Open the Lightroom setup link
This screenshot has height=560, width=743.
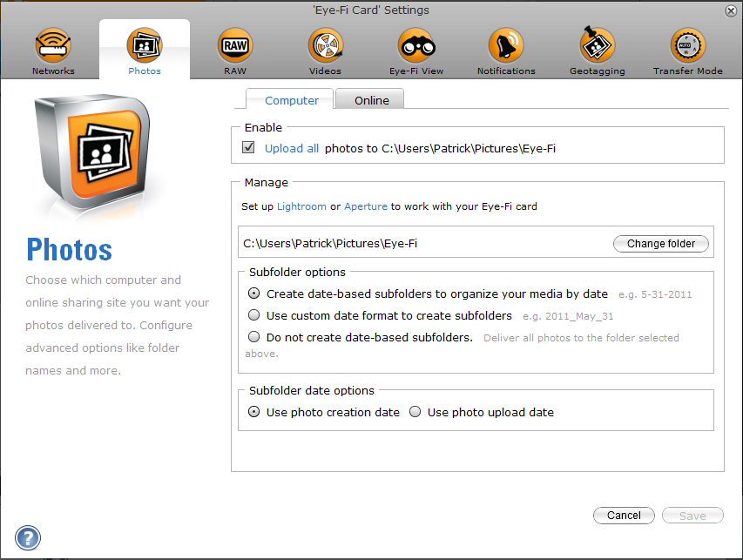pyautogui.click(x=301, y=206)
